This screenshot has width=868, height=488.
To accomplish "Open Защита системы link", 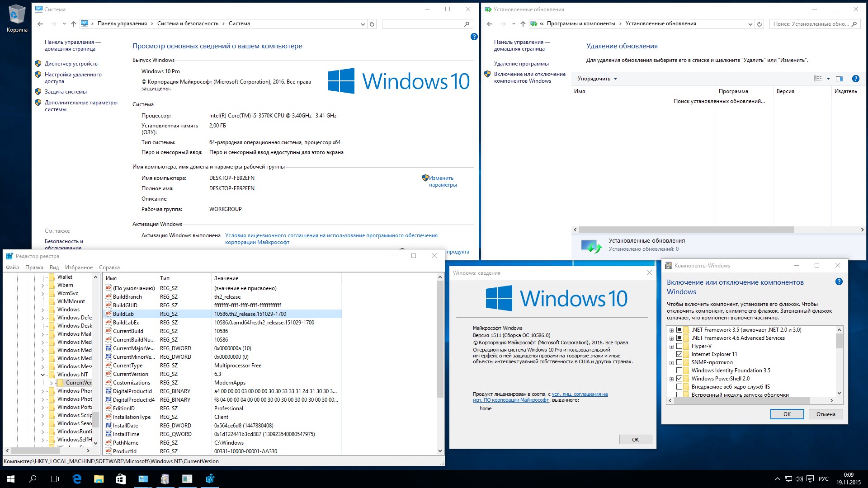I will 66,92.
